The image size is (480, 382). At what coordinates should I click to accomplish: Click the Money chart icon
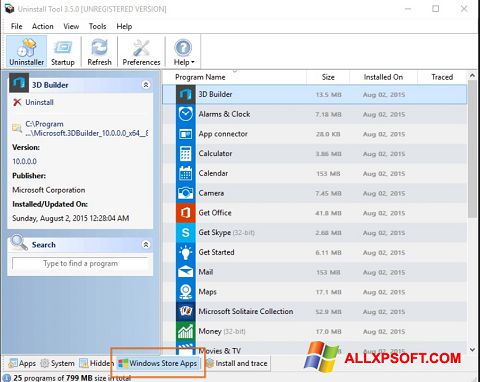(x=185, y=331)
